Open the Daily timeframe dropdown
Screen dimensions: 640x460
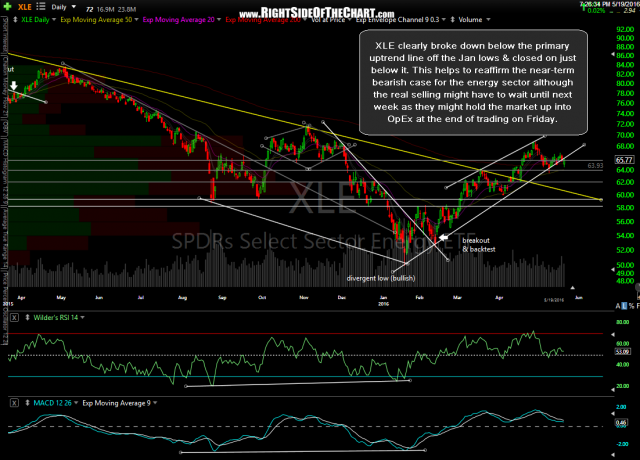[x=73, y=7]
